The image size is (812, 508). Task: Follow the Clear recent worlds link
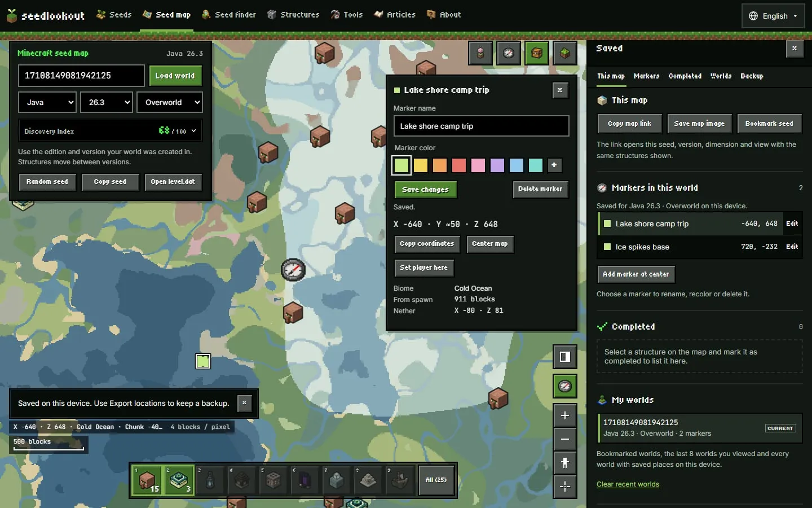point(628,484)
